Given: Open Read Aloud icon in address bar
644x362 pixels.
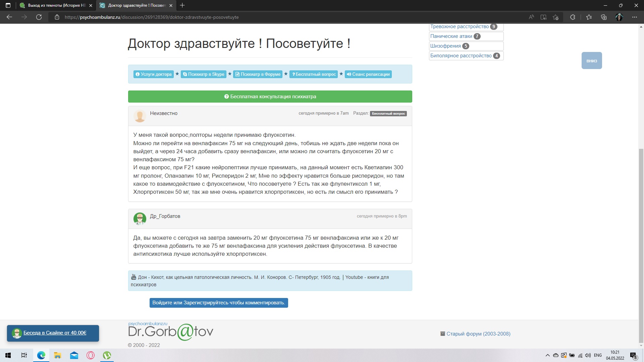Looking at the screenshot, I should 531,17.
